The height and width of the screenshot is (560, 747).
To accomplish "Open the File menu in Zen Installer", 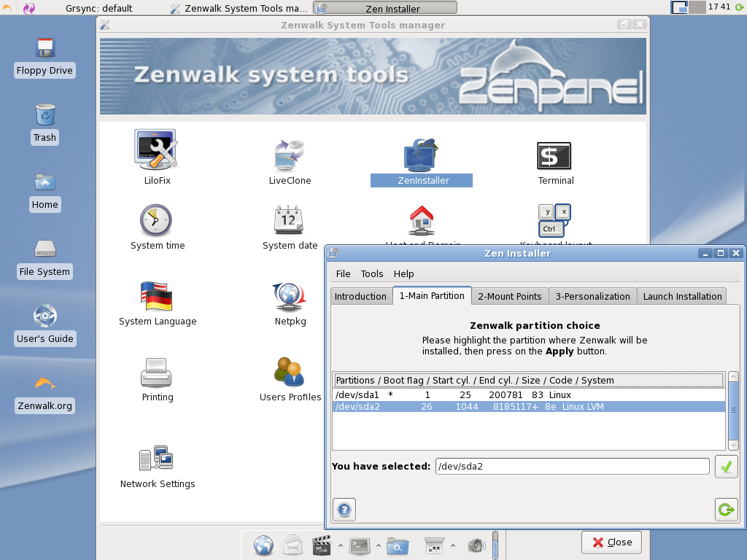I will click(343, 274).
